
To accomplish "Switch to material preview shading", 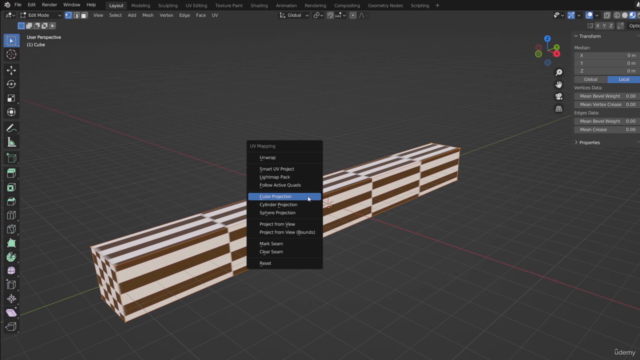I will coord(632,15).
